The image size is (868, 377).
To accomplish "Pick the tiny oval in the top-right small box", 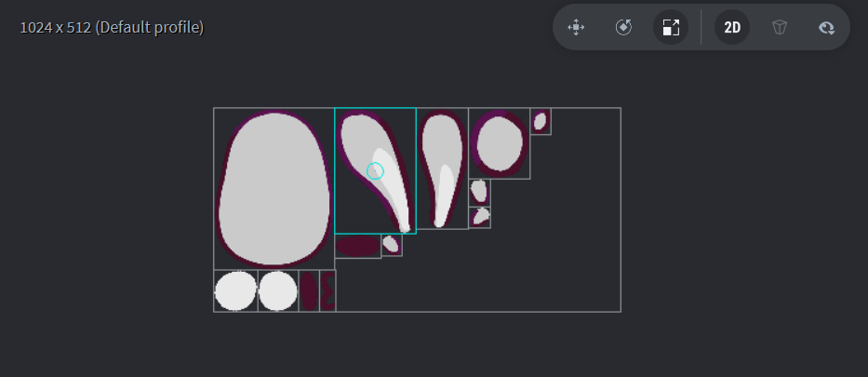I will point(541,121).
